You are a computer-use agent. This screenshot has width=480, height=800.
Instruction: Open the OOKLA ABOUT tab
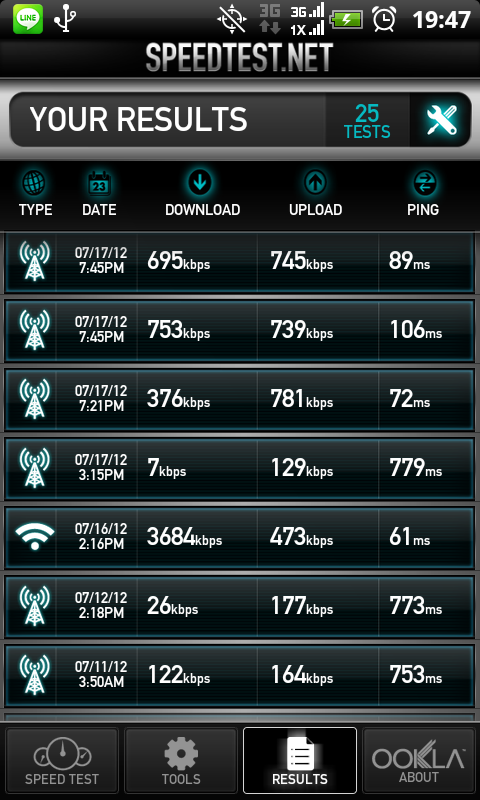pyautogui.click(x=419, y=760)
